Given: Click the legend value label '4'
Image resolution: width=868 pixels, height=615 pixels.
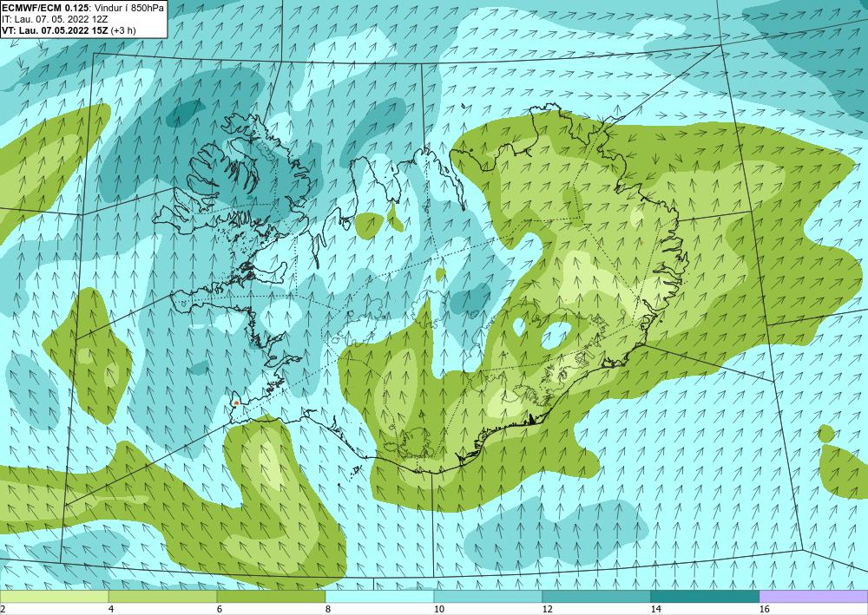Looking at the screenshot, I should click(x=111, y=609).
